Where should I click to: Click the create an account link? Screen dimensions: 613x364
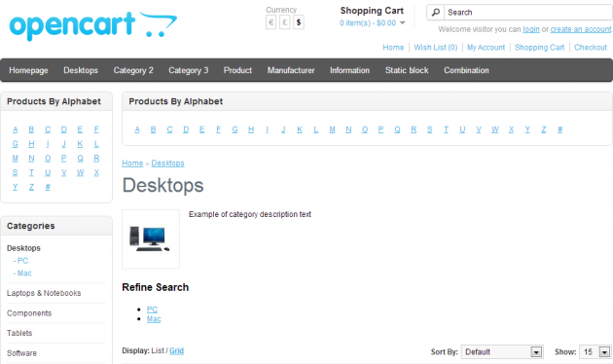[581, 29]
